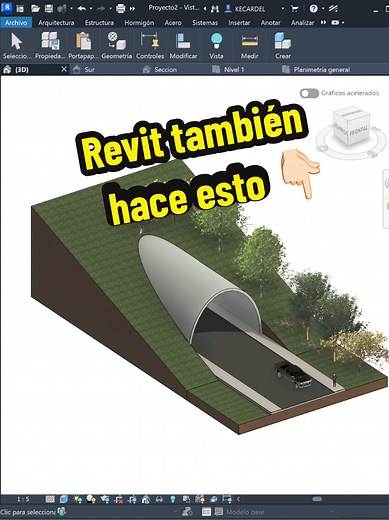Expand more ribbon tabs double arrow
This screenshot has width=389, height=520.
(x=323, y=22)
